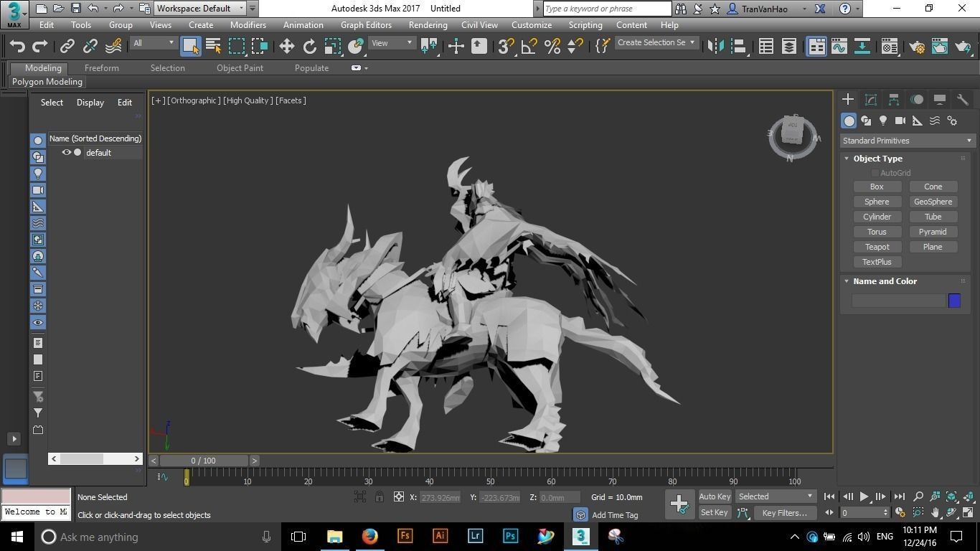The image size is (980, 551).
Task: Collapse the Name and Color rollout
Action: (x=847, y=281)
